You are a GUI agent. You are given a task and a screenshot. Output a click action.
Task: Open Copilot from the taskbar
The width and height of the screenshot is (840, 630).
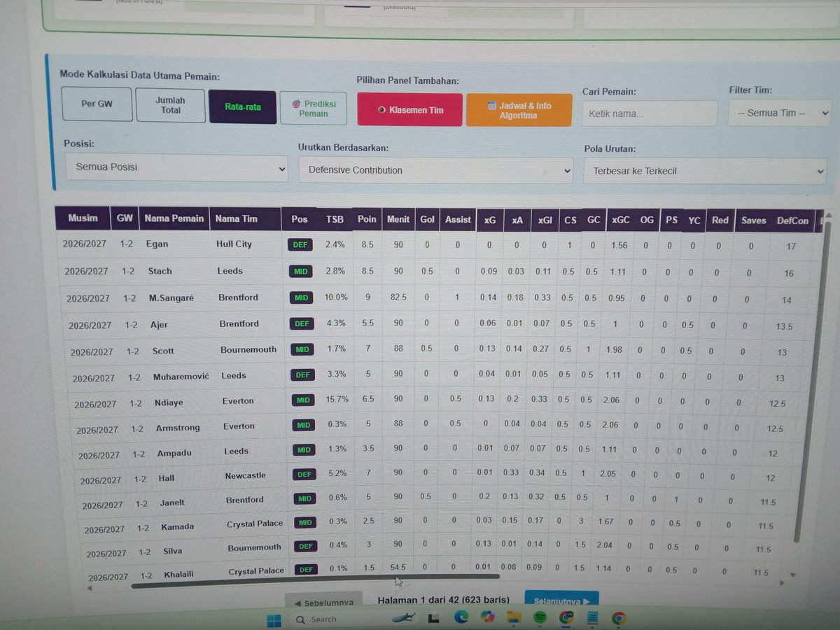pos(487,617)
